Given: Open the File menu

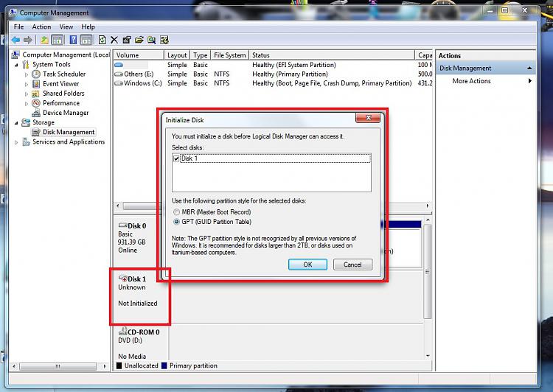Looking at the screenshot, I should coord(18,27).
